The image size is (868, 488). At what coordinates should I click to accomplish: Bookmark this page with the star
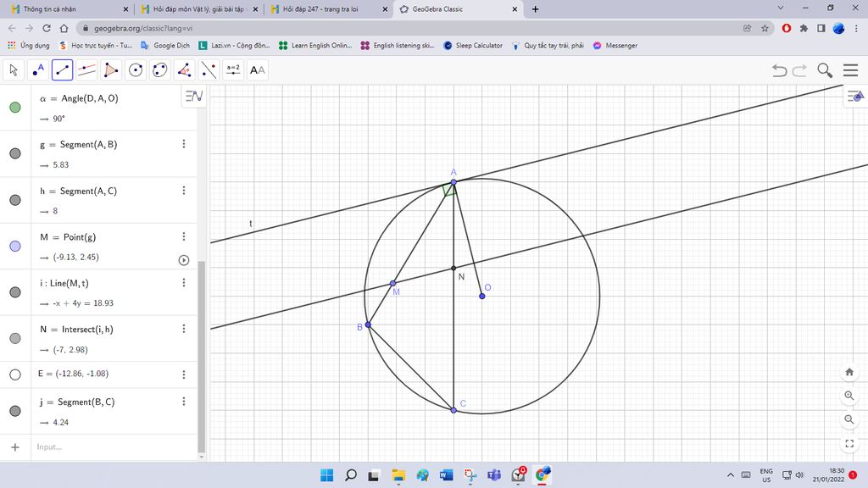[765, 28]
